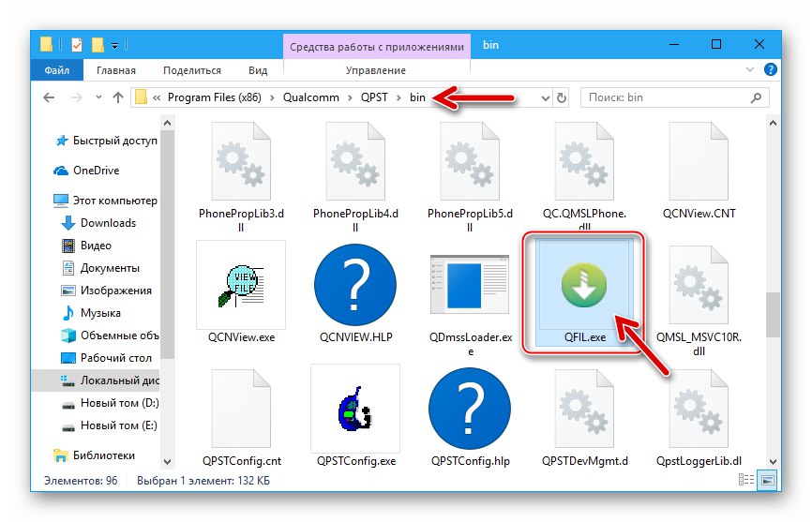The height and width of the screenshot is (522, 812).
Task: Click the file list vertical scrollbar thumb
Action: [x=773, y=315]
